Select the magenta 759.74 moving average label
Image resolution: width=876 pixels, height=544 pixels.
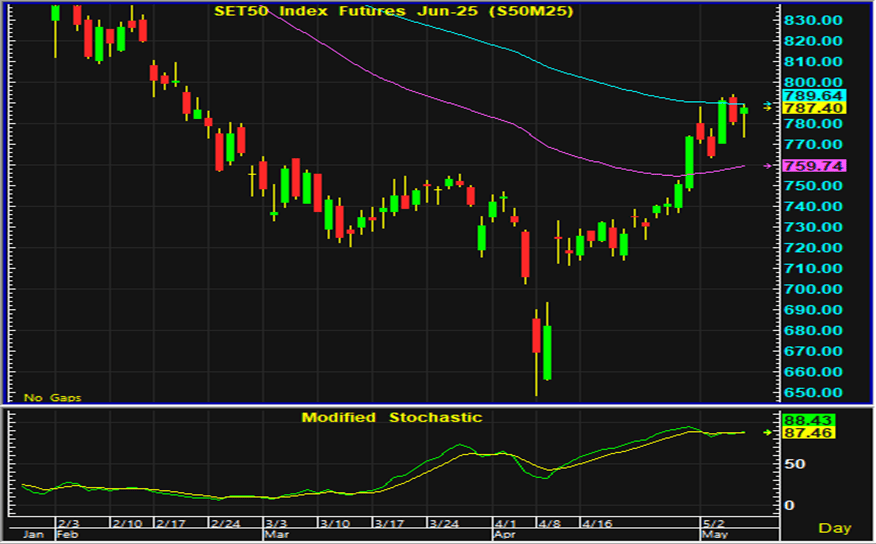pyautogui.click(x=815, y=166)
